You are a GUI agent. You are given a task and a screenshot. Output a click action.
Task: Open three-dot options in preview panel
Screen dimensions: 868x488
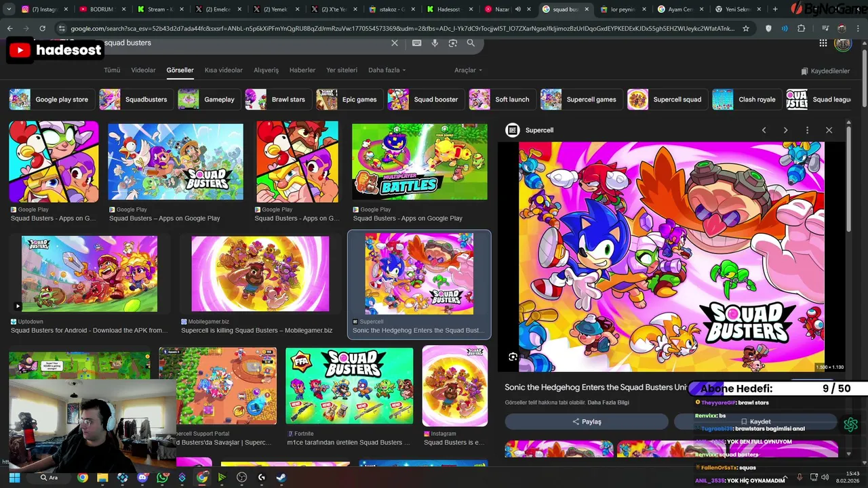(807, 130)
